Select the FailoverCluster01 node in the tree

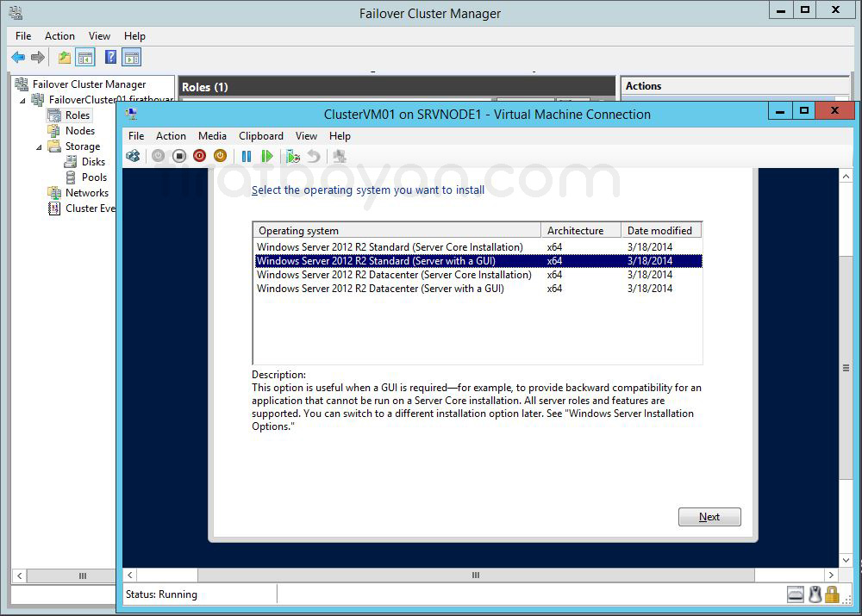click(110, 99)
